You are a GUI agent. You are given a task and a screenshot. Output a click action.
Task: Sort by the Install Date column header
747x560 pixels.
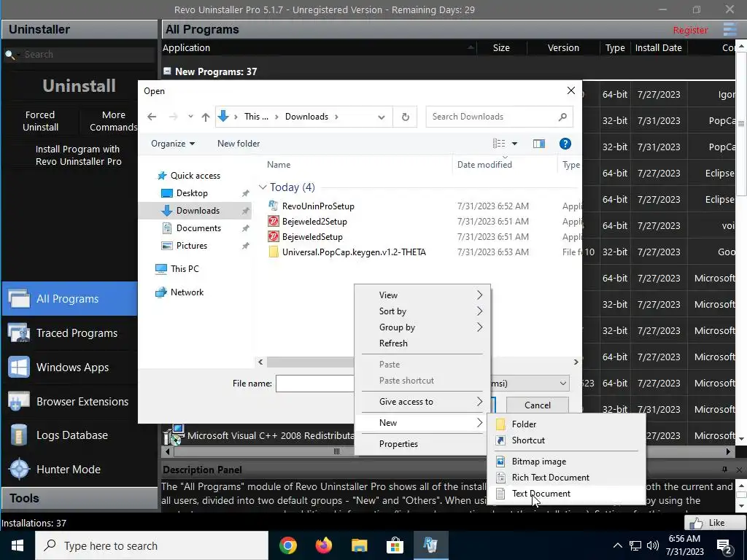point(659,47)
